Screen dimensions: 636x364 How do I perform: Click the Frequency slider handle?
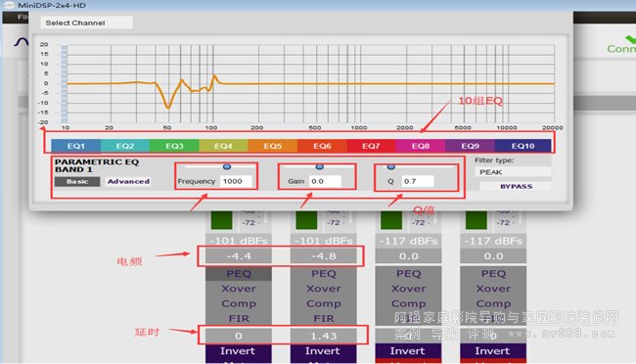click(x=227, y=166)
